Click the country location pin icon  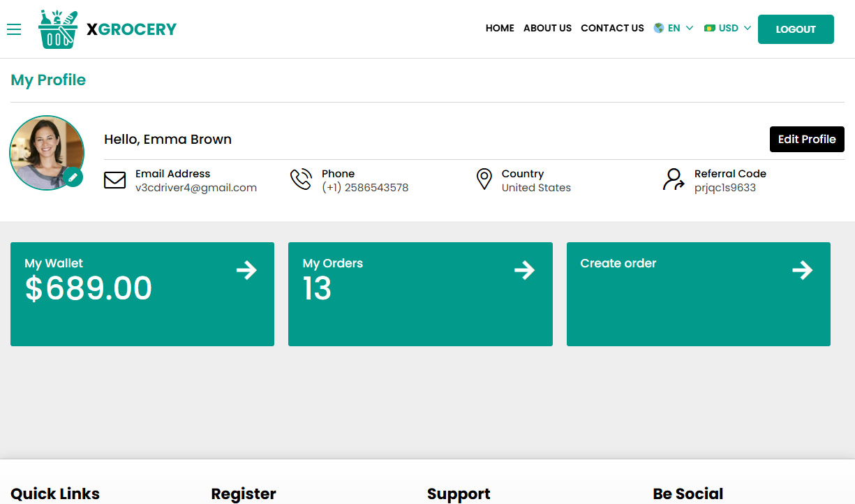pos(484,179)
